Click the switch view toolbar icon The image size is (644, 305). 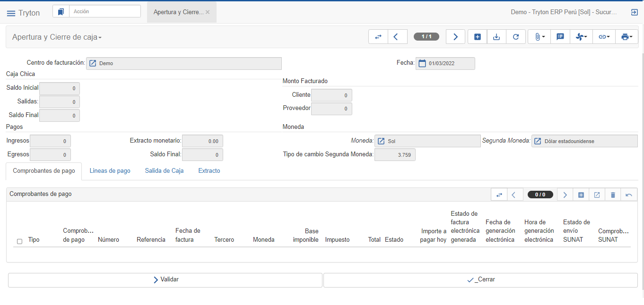(378, 37)
